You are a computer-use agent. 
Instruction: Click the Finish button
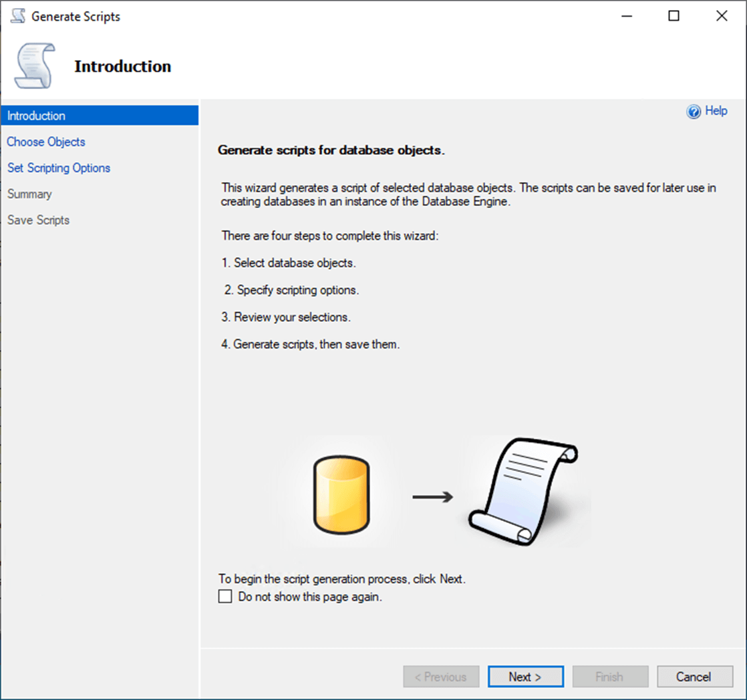(x=609, y=677)
